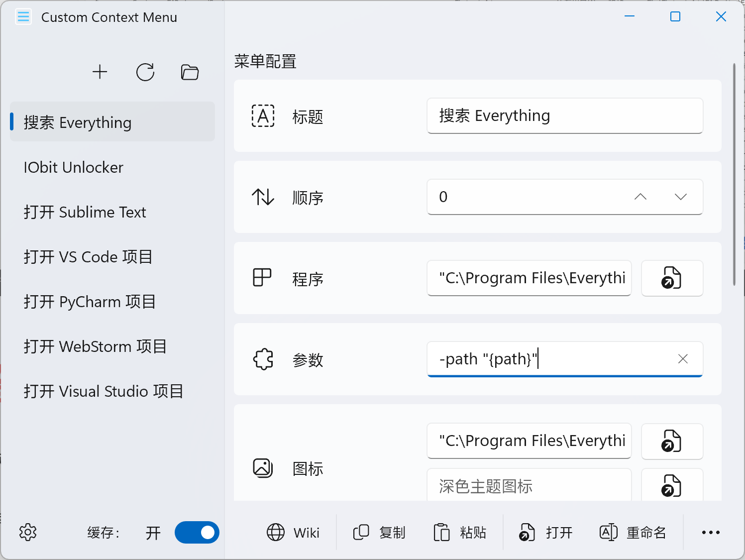745x560 pixels.
Task: Clear the 参数 field text
Action: (x=683, y=359)
